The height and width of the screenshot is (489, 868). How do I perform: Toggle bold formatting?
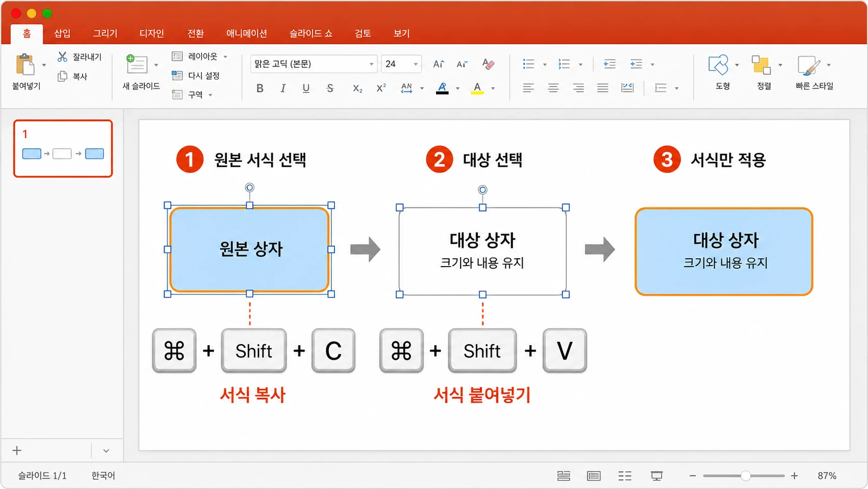(260, 88)
